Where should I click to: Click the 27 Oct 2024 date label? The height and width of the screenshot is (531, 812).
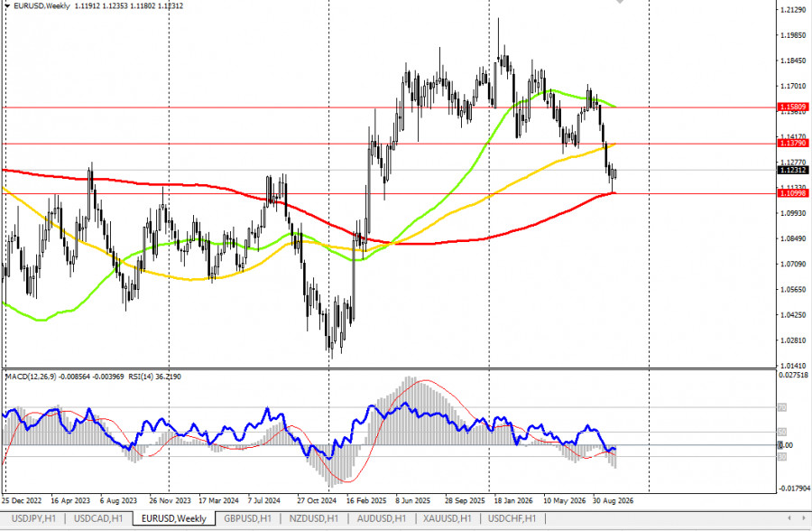click(x=317, y=500)
